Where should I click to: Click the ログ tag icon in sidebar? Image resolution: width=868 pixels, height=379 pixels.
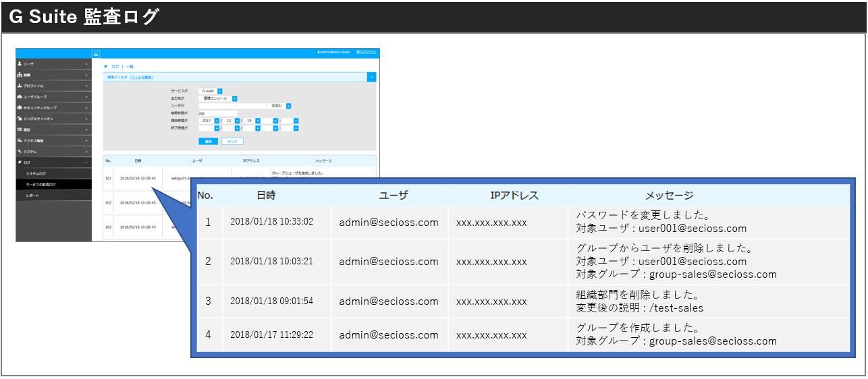click(20, 162)
